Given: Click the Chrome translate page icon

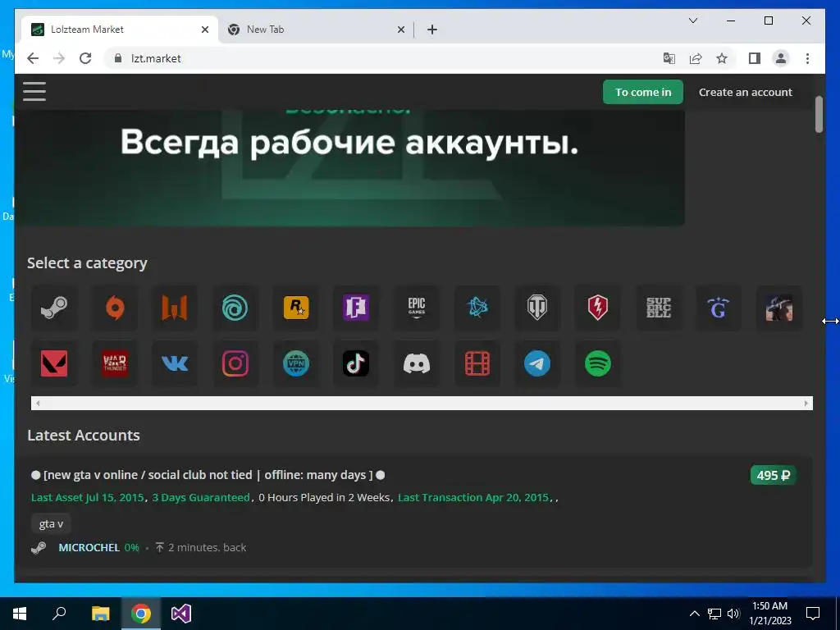Looking at the screenshot, I should click(669, 58).
